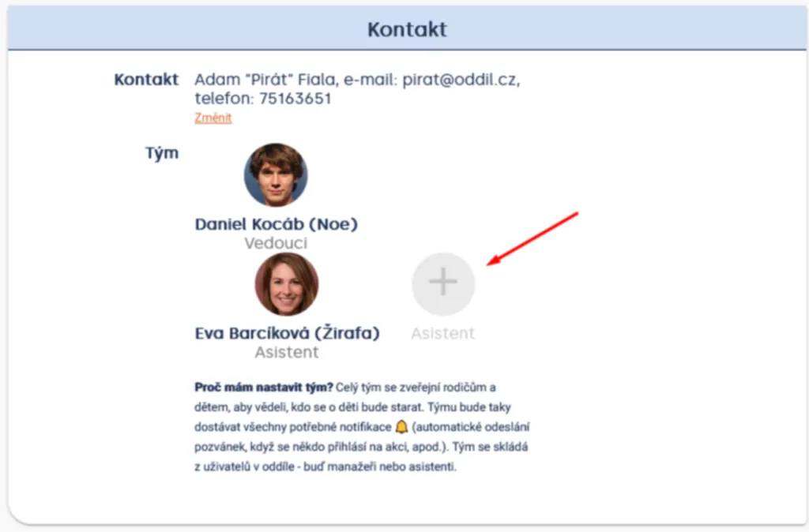Open the Změnit link under contact details
809x532 pixels.
pos(213,118)
